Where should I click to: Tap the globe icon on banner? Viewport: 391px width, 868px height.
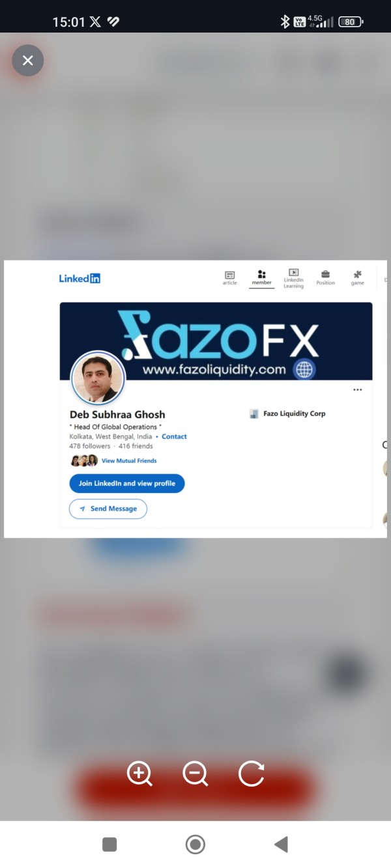[304, 370]
